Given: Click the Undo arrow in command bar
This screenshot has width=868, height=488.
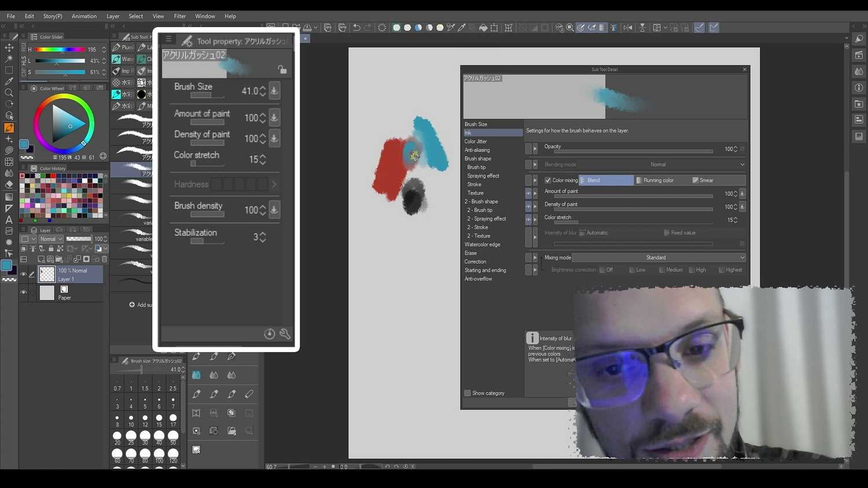Looking at the screenshot, I should click(356, 27).
